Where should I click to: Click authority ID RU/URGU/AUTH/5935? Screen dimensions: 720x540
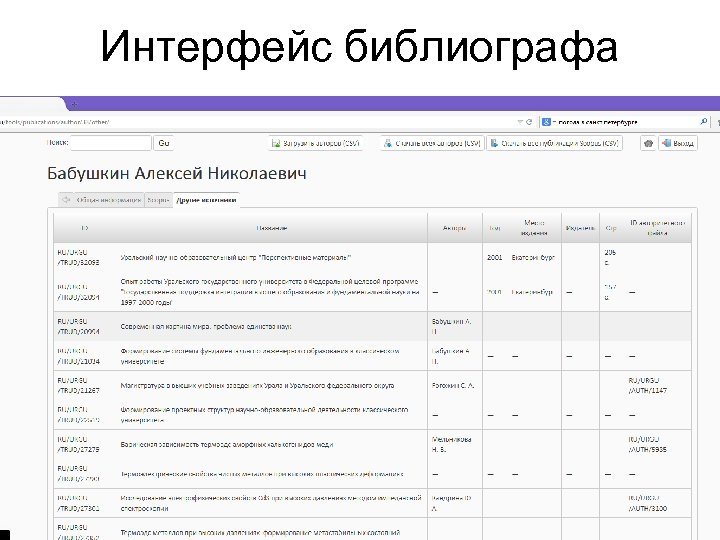(x=647, y=444)
